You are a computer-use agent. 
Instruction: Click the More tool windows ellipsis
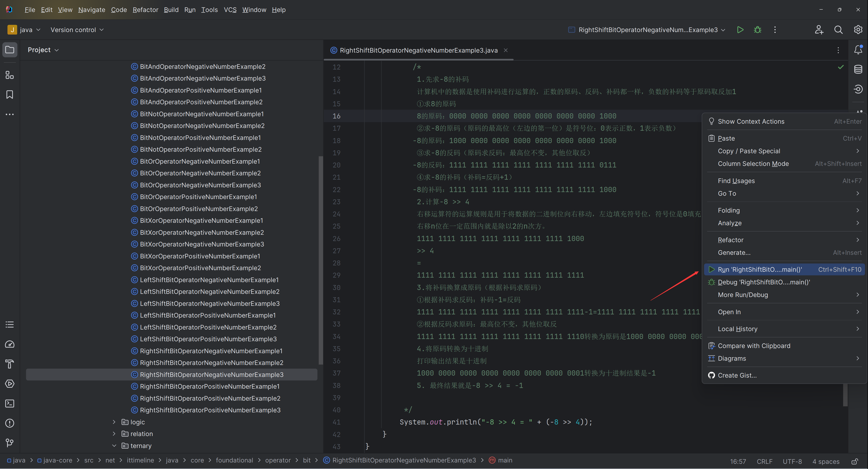(10, 114)
